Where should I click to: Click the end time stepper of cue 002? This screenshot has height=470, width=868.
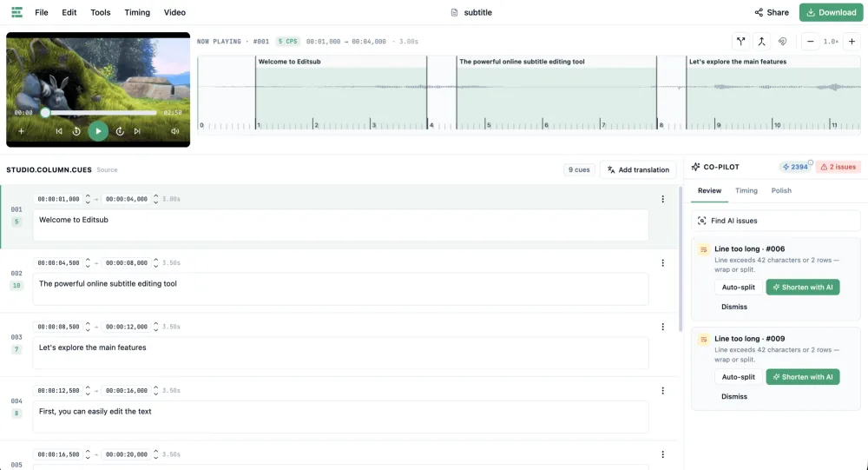click(x=155, y=262)
